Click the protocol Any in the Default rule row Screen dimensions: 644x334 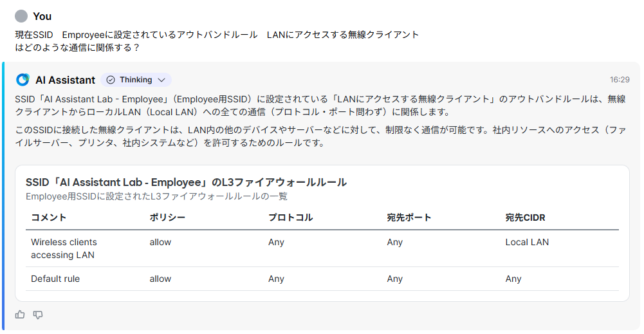276,279
